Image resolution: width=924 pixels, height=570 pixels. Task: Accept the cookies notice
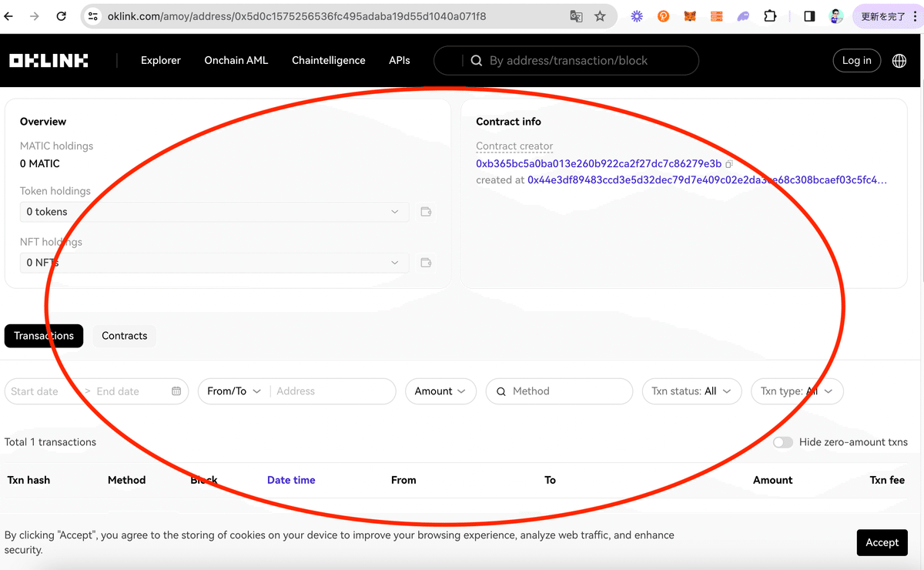[x=882, y=542]
